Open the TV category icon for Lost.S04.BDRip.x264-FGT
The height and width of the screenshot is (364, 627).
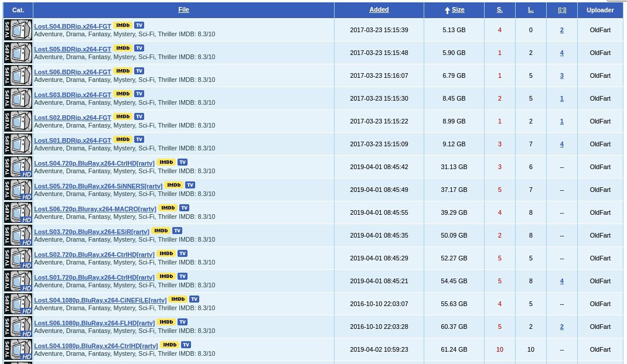18,30
